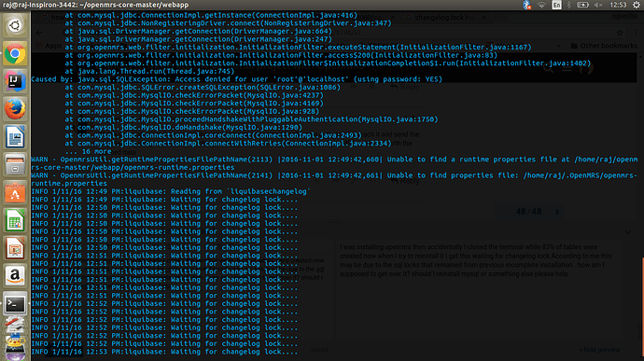This screenshot has width=644, height=361.
Task: Toggle the muted volume indicator
Action: click(598, 5)
